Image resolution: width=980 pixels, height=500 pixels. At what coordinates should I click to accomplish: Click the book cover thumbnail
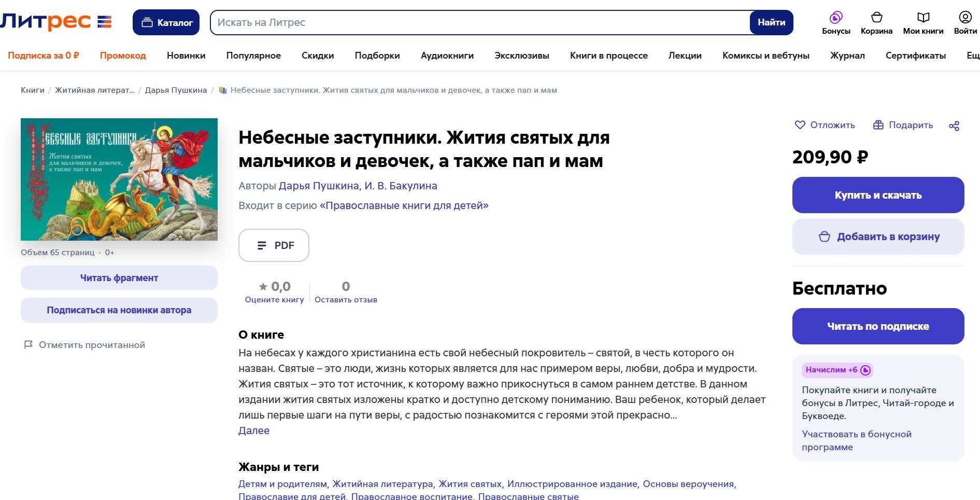tap(119, 179)
